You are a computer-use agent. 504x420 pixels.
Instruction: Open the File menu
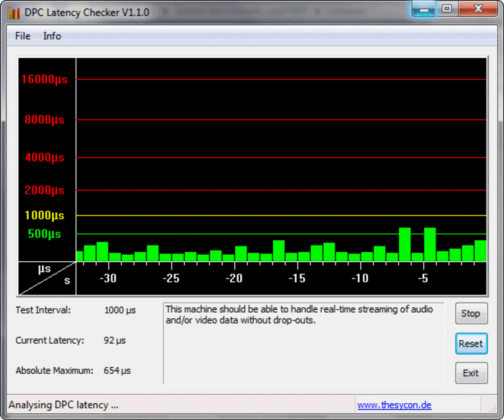tap(22, 36)
